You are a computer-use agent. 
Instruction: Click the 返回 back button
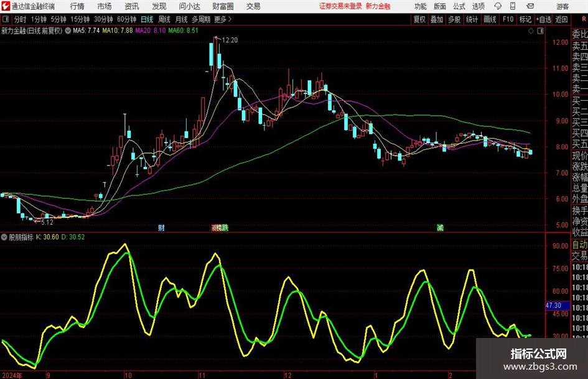coord(561,19)
